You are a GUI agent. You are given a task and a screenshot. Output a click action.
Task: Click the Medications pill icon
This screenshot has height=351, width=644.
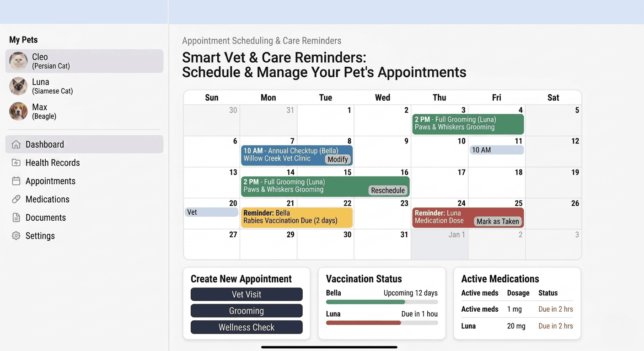click(x=16, y=199)
